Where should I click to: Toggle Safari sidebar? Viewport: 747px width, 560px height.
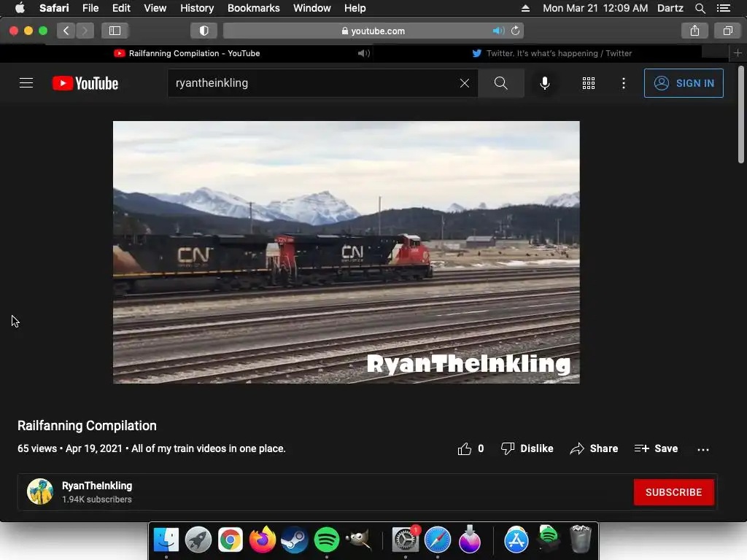pyautogui.click(x=115, y=31)
